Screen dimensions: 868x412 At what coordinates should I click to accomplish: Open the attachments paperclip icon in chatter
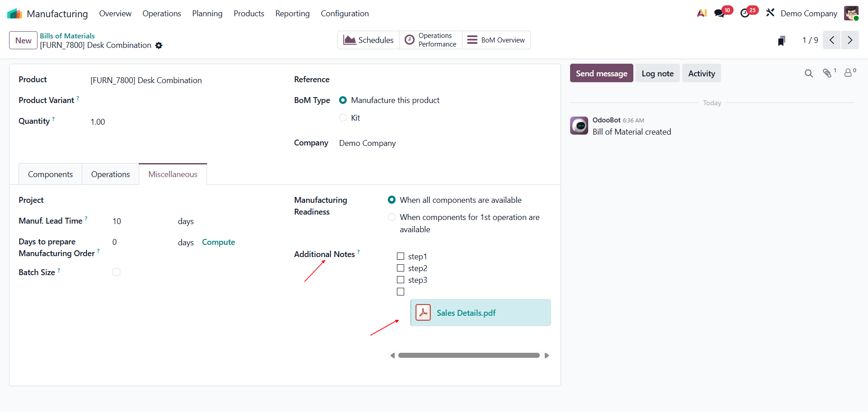point(827,73)
